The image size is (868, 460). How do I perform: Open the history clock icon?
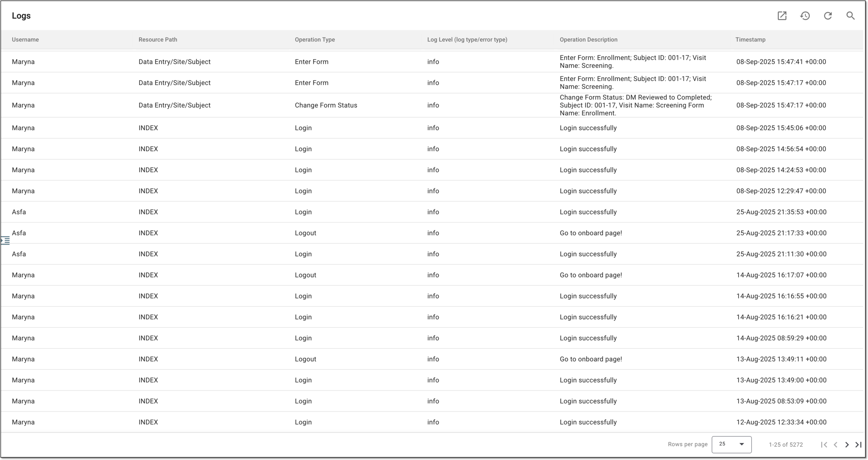click(x=805, y=16)
